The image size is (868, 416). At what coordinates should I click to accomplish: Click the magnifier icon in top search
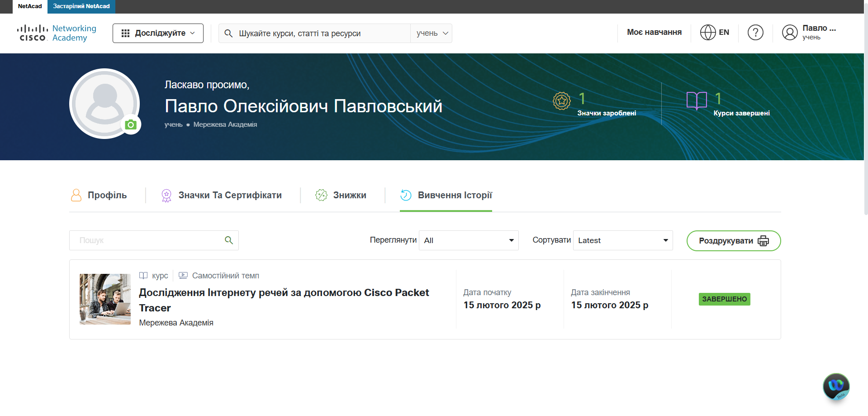click(228, 33)
